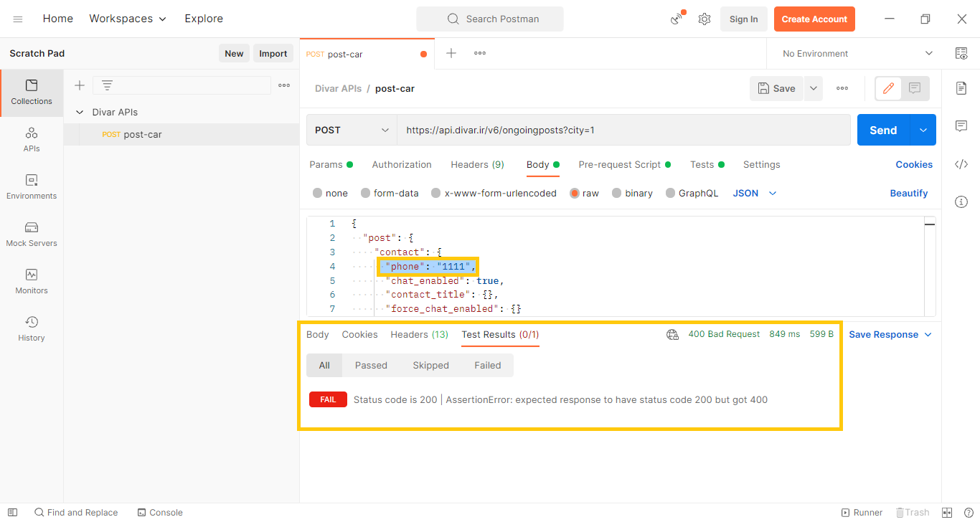Click the satellite sync status icon
This screenshot has height=522, width=980.
coord(677,19)
